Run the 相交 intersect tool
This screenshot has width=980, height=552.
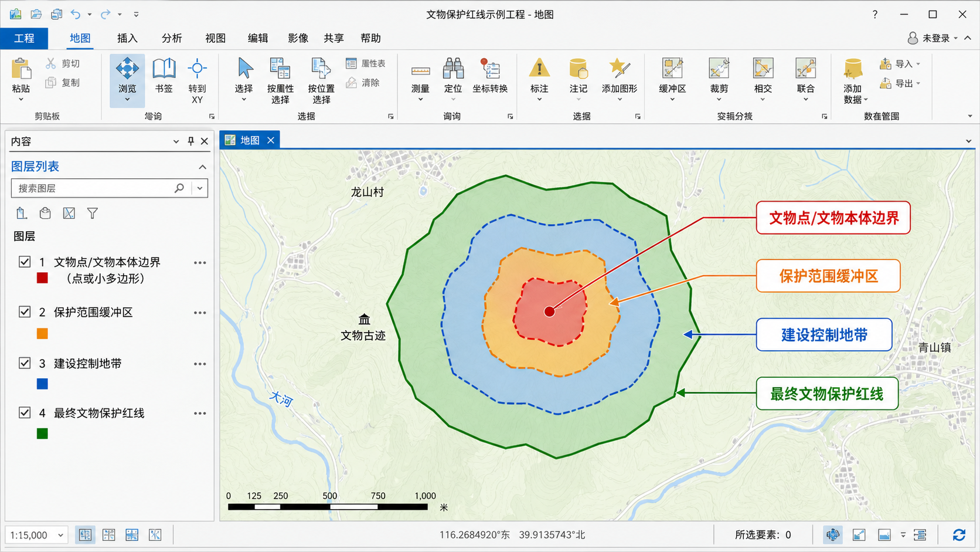click(x=763, y=75)
